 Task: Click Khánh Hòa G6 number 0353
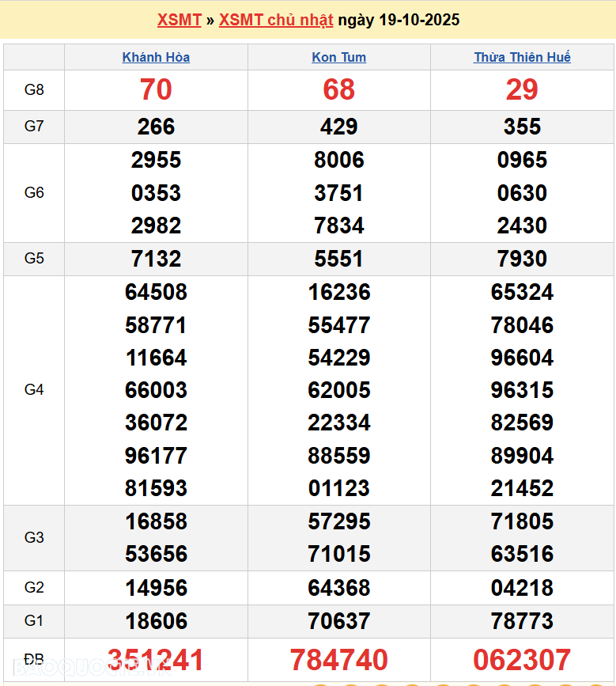156,193
